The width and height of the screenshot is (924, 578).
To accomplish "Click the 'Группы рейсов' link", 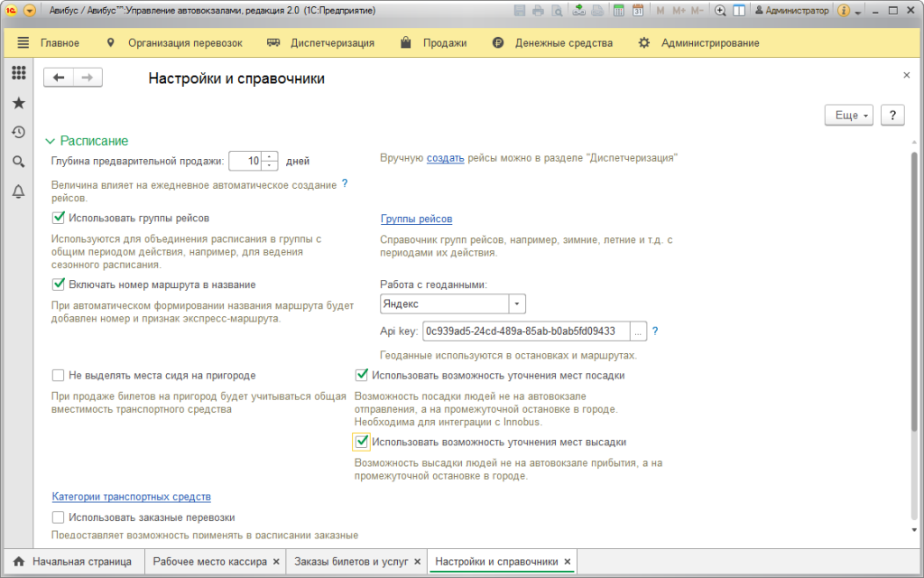I will click(416, 219).
